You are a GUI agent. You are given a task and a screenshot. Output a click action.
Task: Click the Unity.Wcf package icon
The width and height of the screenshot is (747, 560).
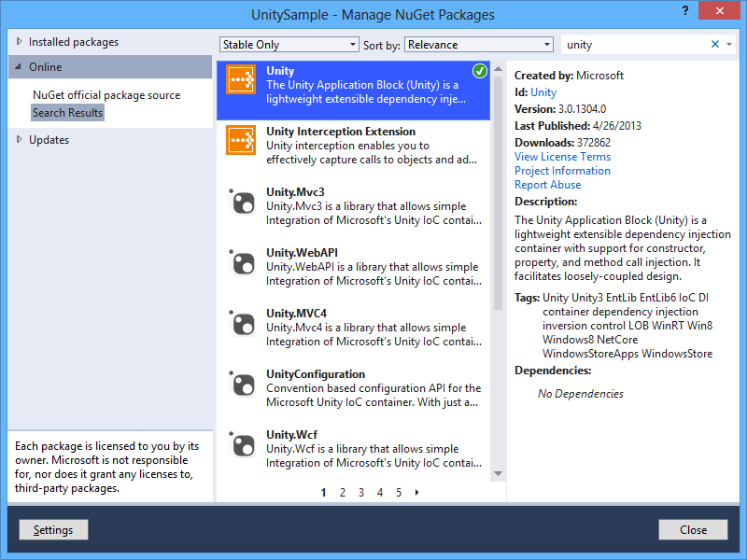[243, 444]
